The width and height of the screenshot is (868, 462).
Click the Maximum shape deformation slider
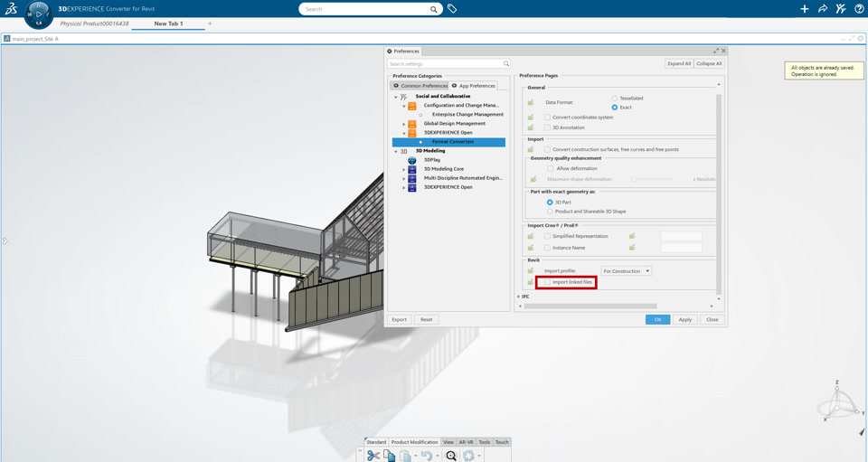[653, 179]
